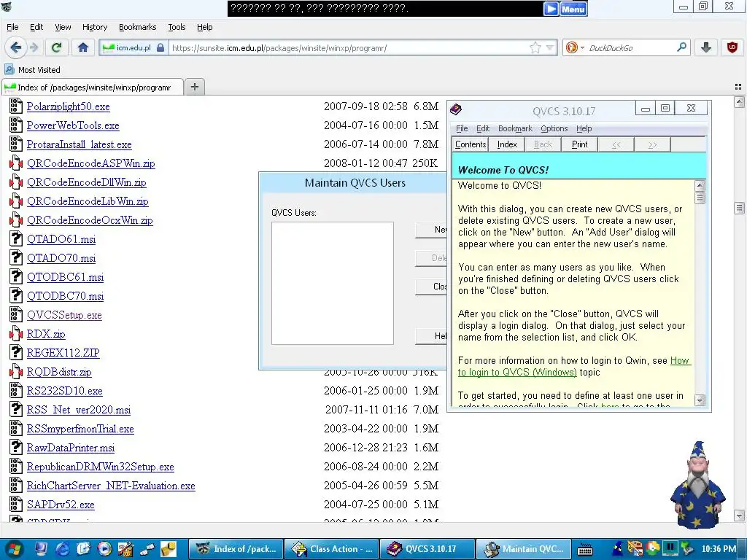The image size is (747, 560).
Task: Click the file icon next to Polarziplight50.exe
Action: (16, 106)
